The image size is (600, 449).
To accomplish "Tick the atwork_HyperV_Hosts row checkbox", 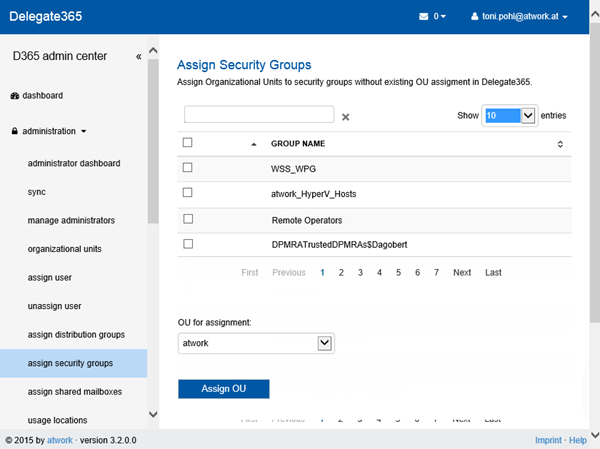I will [188, 192].
